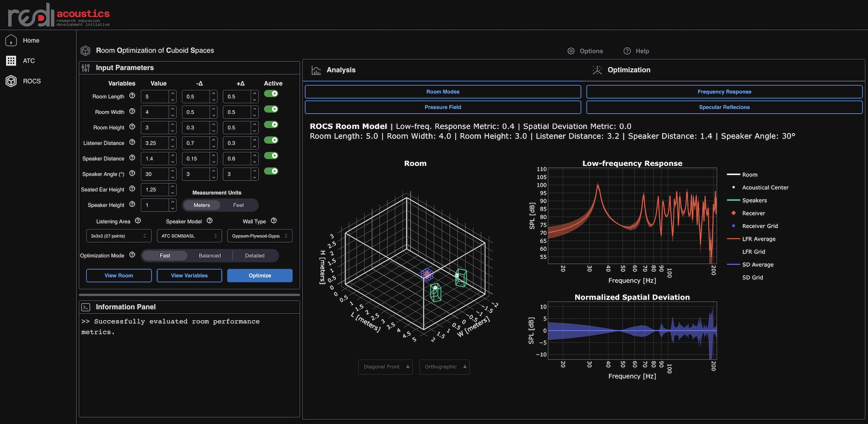Click the Wall Type help icon
The image size is (868, 424).
(x=274, y=221)
